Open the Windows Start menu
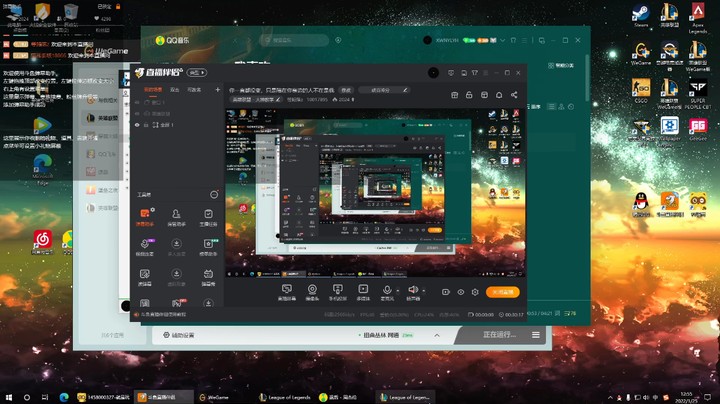 (x=8, y=397)
